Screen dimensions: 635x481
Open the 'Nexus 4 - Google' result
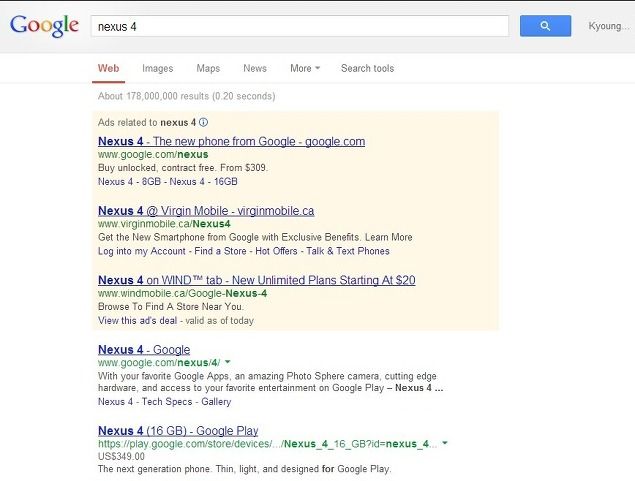(x=144, y=350)
